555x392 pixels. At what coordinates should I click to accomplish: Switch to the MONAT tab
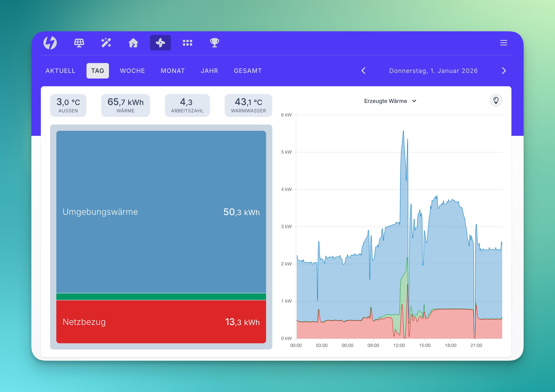(173, 70)
